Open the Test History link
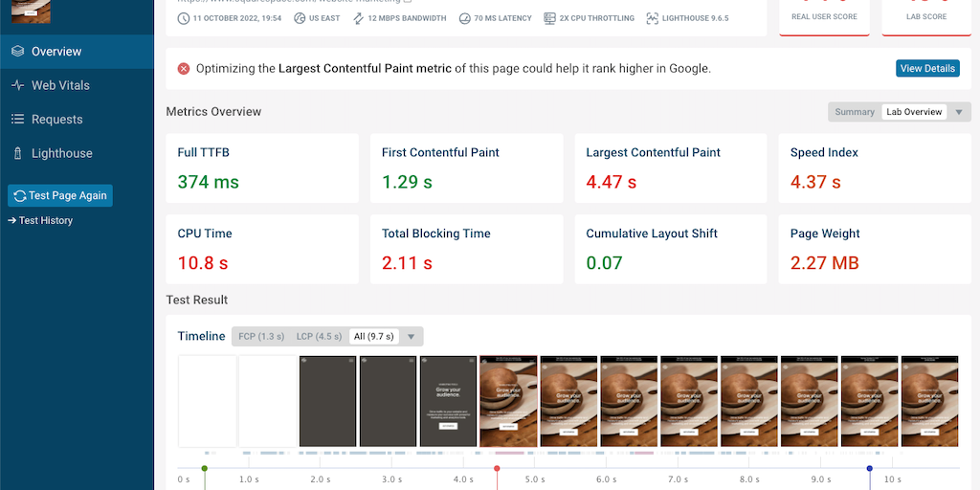The height and width of the screenshot is (490, 980). tap(45, 220)
